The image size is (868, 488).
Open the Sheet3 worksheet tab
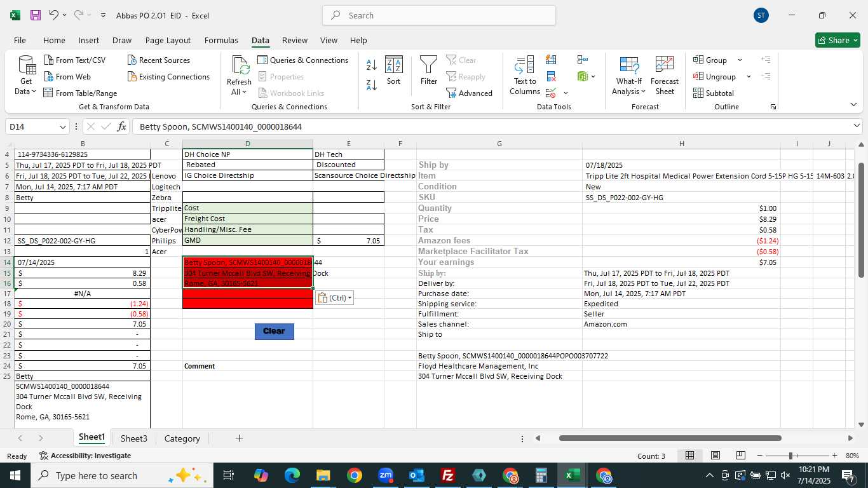(134, 438)
